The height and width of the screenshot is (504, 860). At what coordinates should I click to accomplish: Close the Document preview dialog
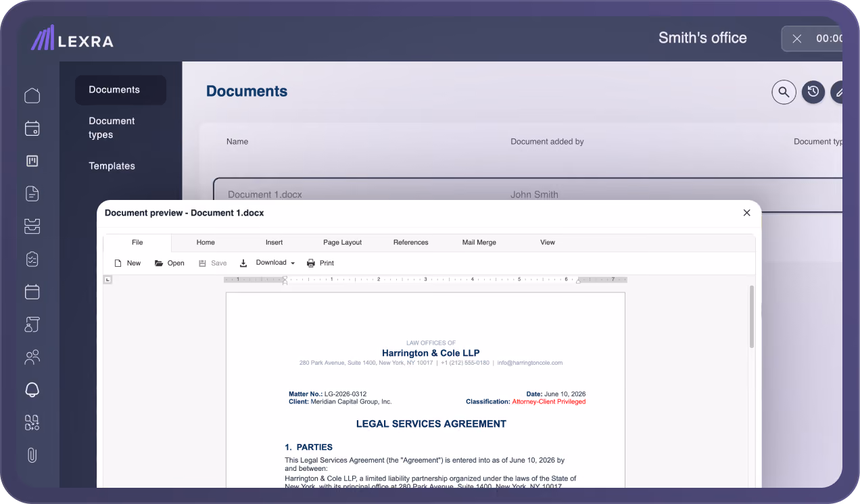(x=746, y=213)
